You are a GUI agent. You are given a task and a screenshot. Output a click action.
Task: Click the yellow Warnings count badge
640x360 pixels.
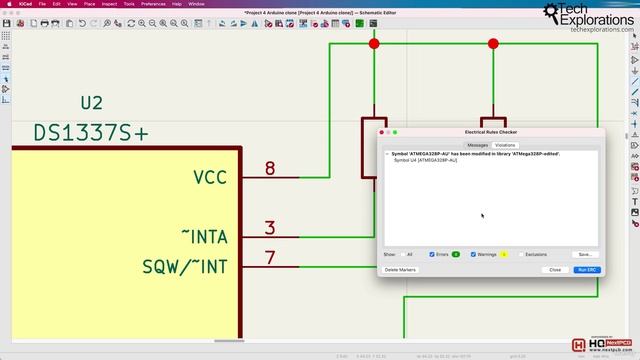(504, 255)
